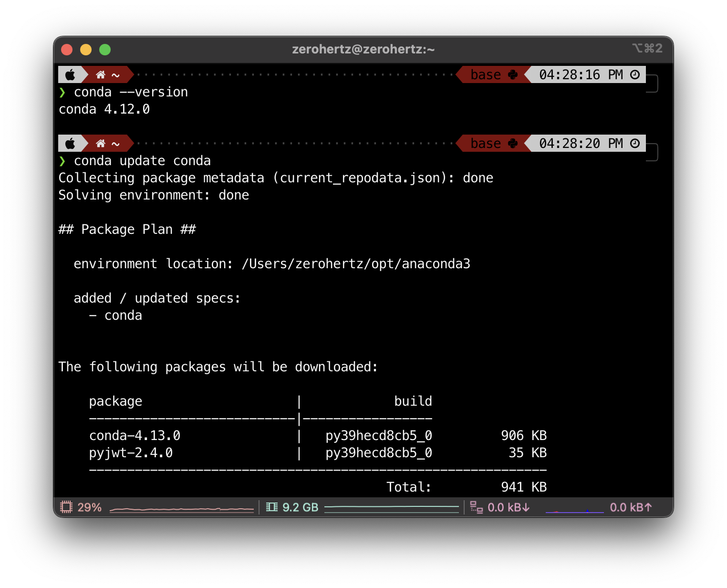Click the 35 KB size value

click(x=528, y=453)
